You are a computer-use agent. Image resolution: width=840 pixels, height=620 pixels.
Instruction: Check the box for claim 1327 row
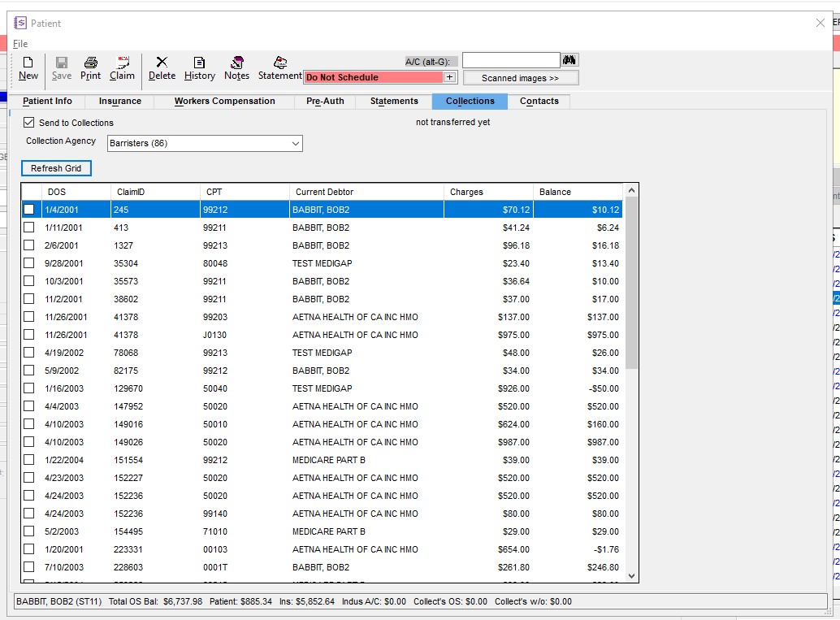click(x=29, y=245)
